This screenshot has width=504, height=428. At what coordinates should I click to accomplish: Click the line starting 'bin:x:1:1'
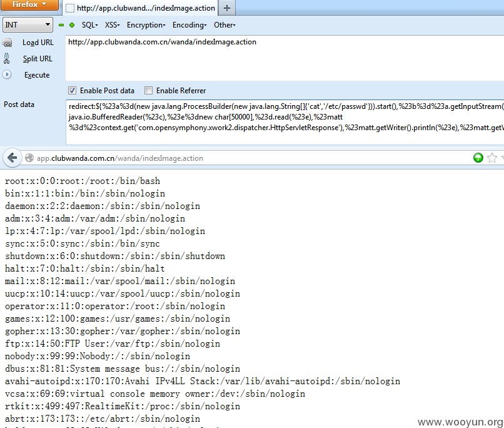[85, 193]
